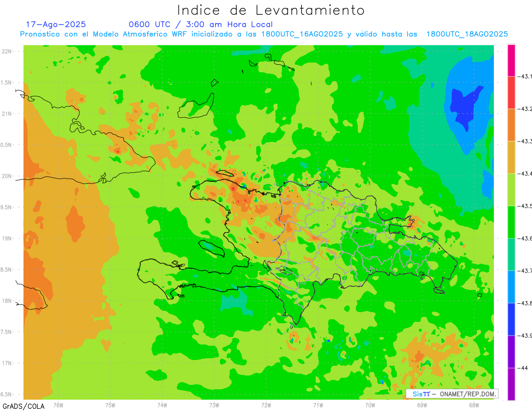Pick the red legend swatch below -43.1
Screen dimensions: 532x411
[511, 93]
